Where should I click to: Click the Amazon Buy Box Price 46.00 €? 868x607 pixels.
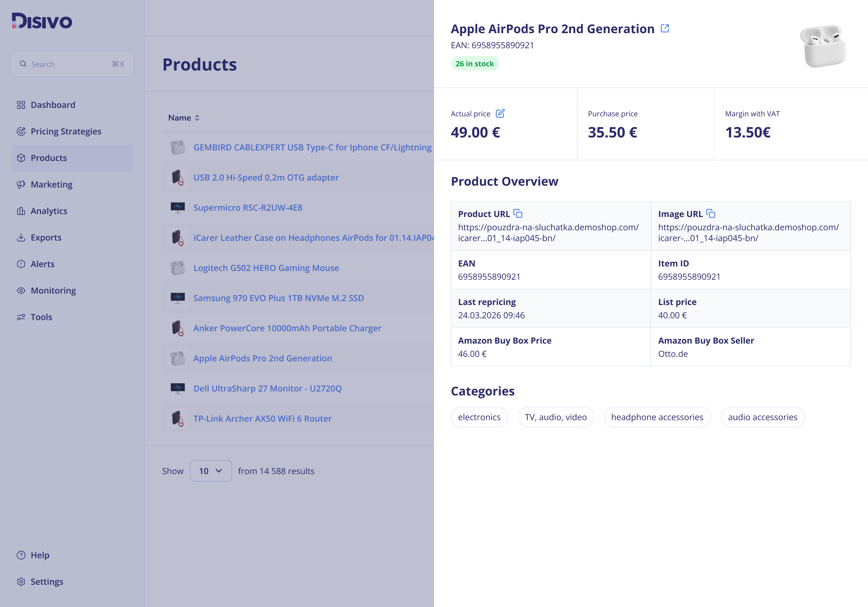point(472,354)
